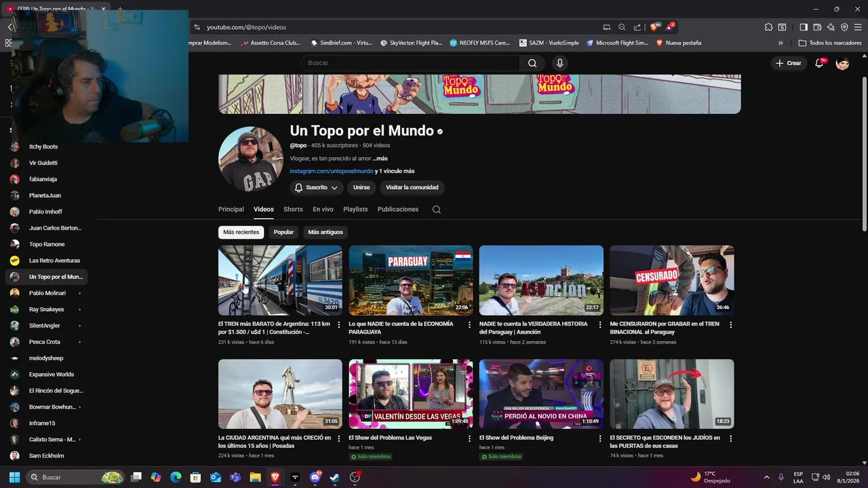The width and height of the screenshot is (868, 488).
Task: Open Las Retro Aventuras channel in sidebar
Action: (46, 260)
